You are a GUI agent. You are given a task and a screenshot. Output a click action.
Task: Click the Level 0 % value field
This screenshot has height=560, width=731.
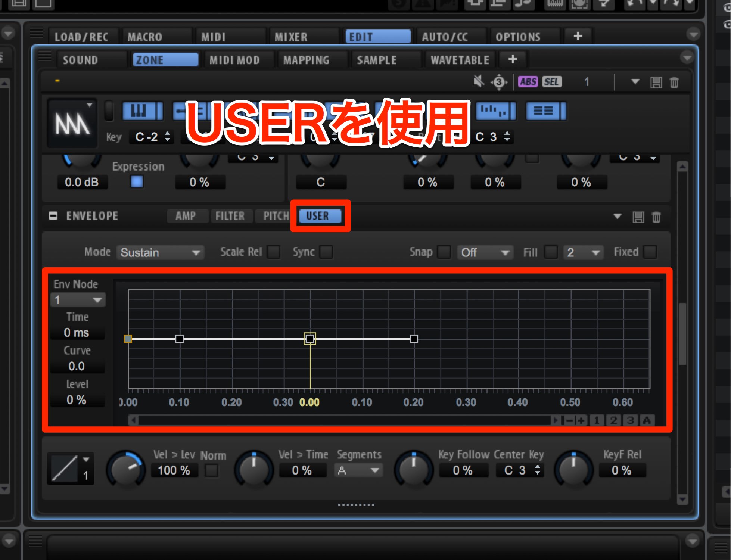(77, 399)
